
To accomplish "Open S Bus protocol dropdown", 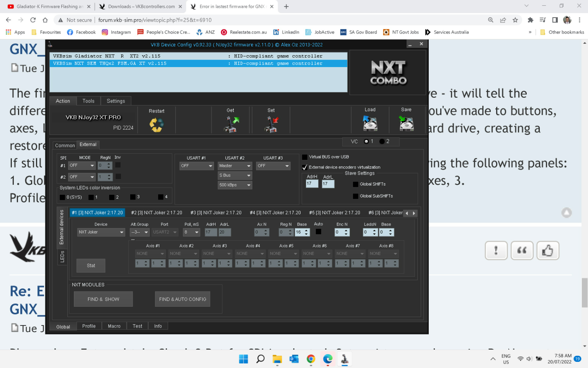I will 235,175.
